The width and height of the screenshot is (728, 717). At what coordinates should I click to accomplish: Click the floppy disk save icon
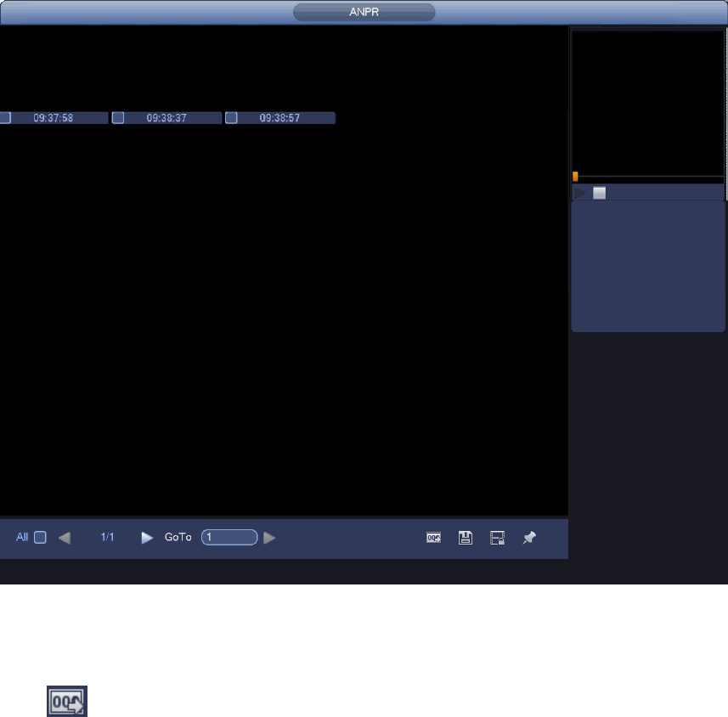[466, 538]
